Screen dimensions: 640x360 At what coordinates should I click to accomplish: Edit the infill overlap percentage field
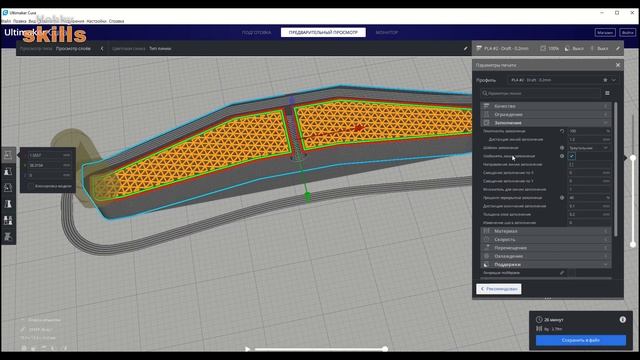(589, 198)
